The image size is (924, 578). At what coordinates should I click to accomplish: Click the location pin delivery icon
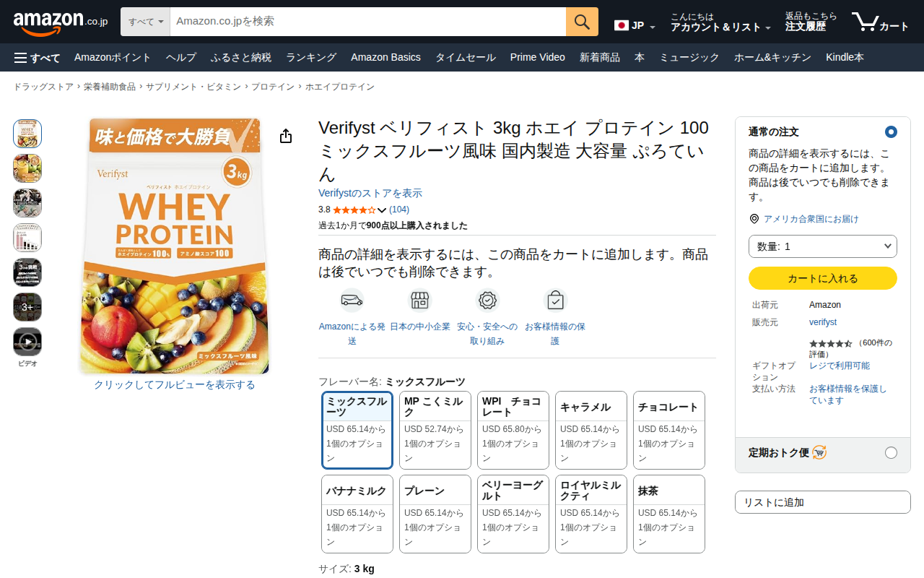coord(754,219)
